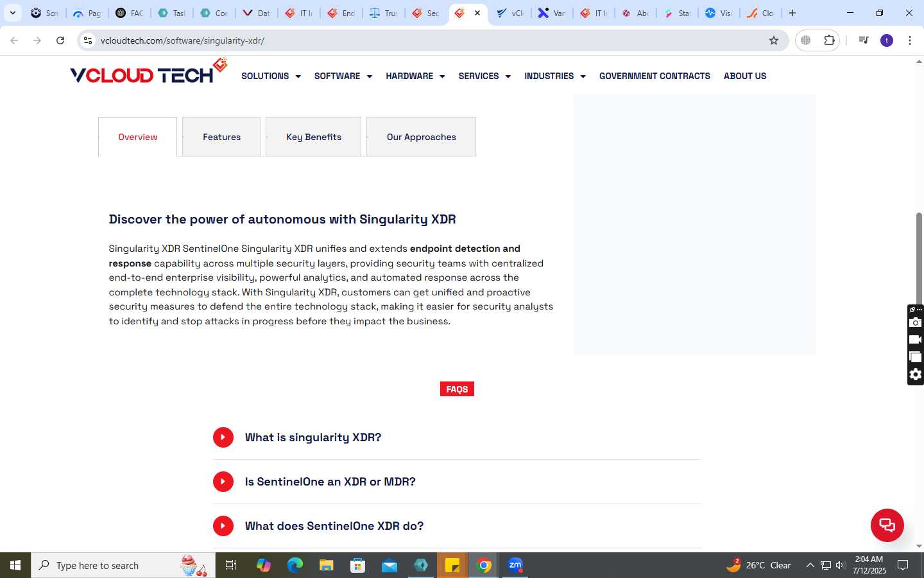Click the taskbar search box
The height and width of the screenshot is (578, 924).
[x=123, y=565]
